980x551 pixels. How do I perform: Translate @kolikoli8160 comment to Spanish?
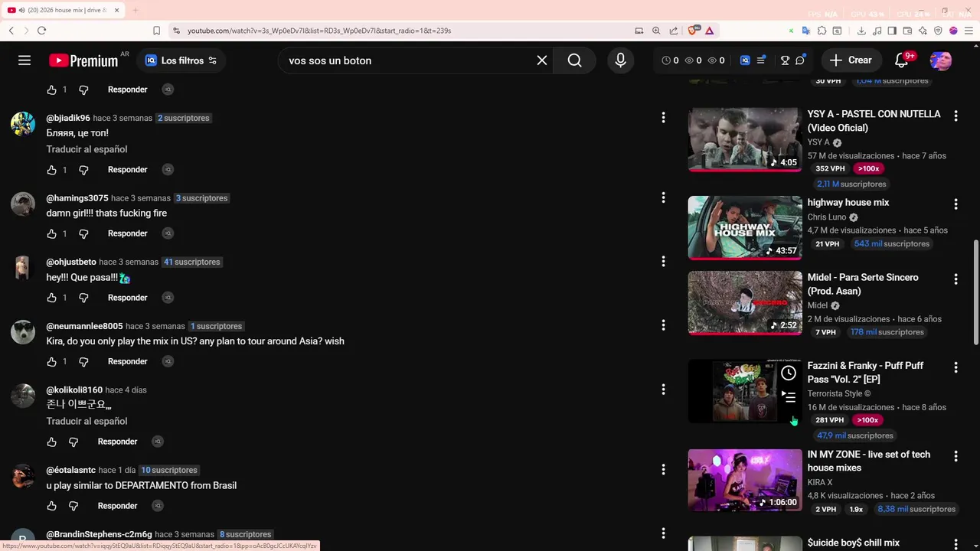pos(87,422)
